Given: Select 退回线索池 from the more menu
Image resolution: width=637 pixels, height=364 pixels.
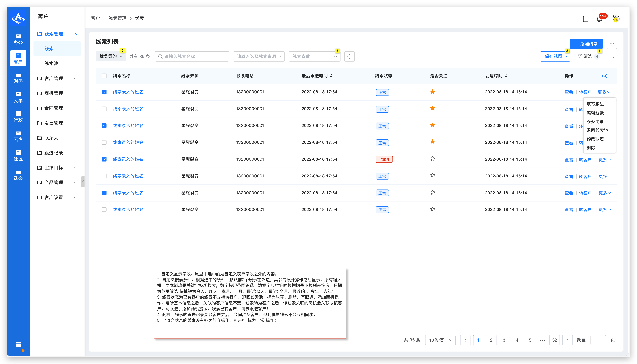Looking at the screenshot, I should pos(597,130).
